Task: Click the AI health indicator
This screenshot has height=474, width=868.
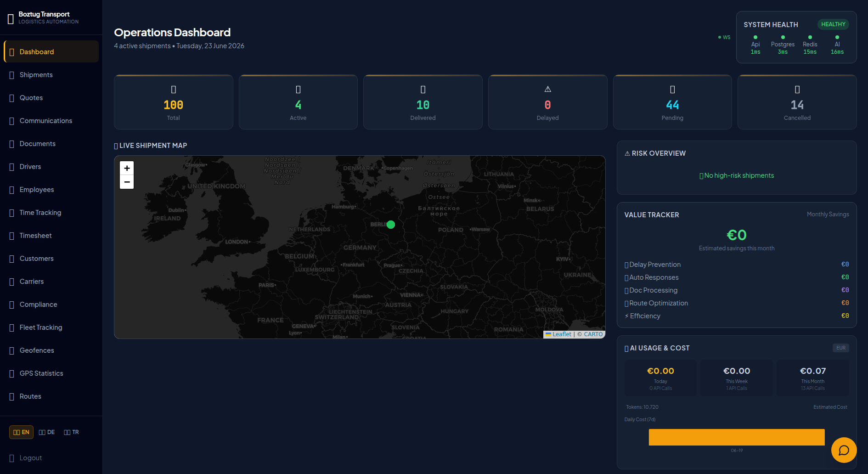Action: coord(837,45)
